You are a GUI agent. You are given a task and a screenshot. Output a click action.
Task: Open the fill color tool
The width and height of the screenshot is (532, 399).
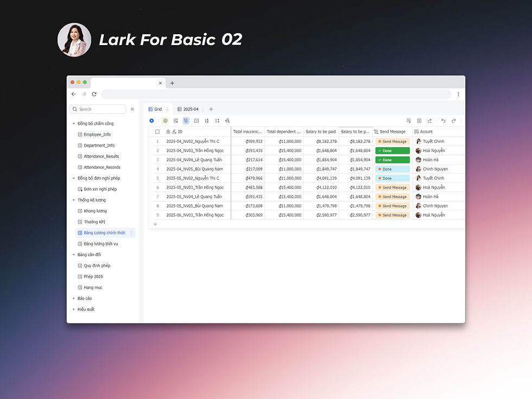(x=227, y=121)
